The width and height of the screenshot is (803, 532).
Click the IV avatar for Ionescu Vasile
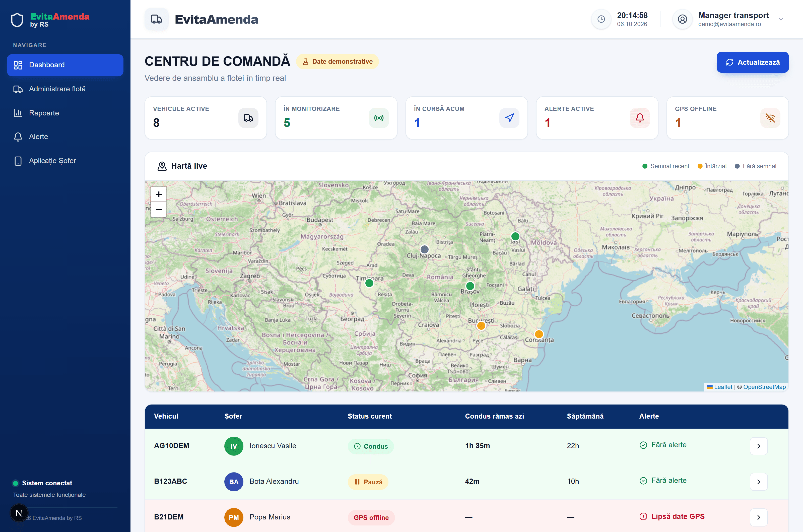(234, 446)
